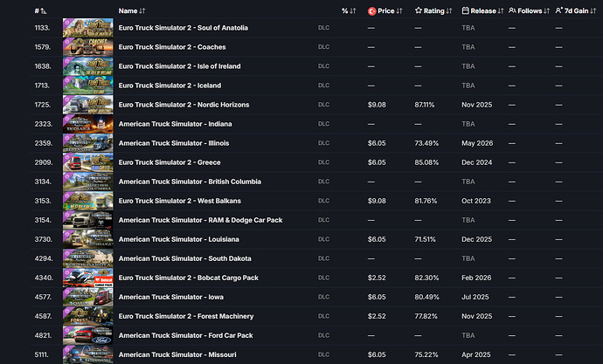The height and width of the screenshot is (364, 603).
Task: Click the calendar icon beside Release
Action: tap(465, 10)
